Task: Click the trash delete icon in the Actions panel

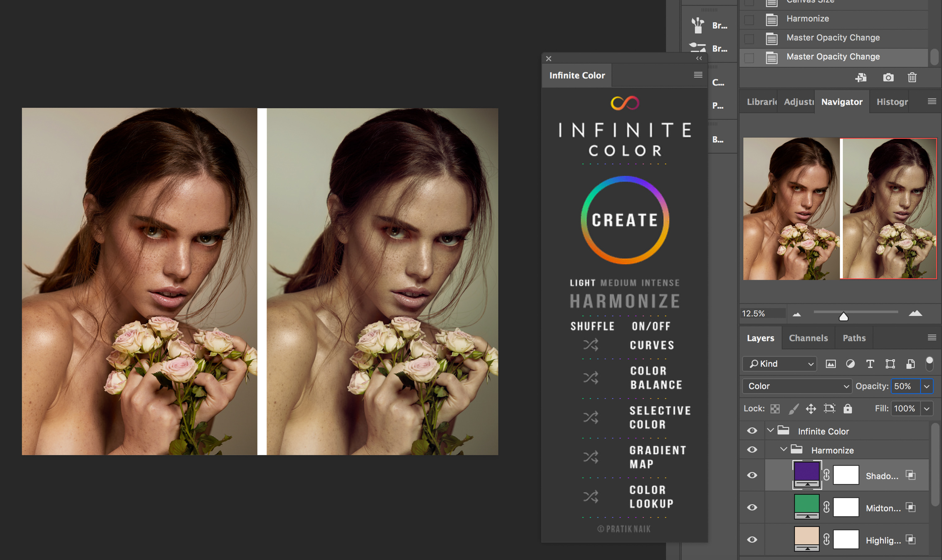Action: (x=912, y=77)
